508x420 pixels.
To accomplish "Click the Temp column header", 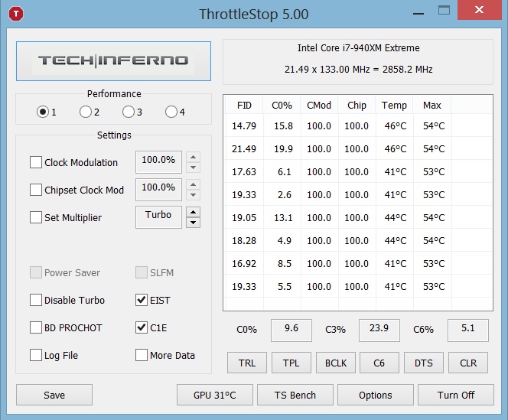I will 394,106.
